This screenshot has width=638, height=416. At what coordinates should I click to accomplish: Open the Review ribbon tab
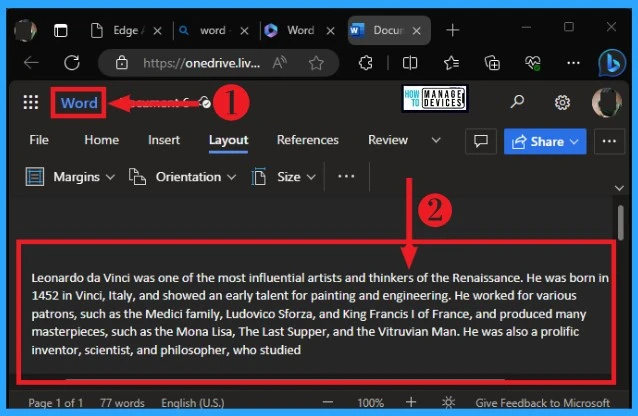[388, 140]
